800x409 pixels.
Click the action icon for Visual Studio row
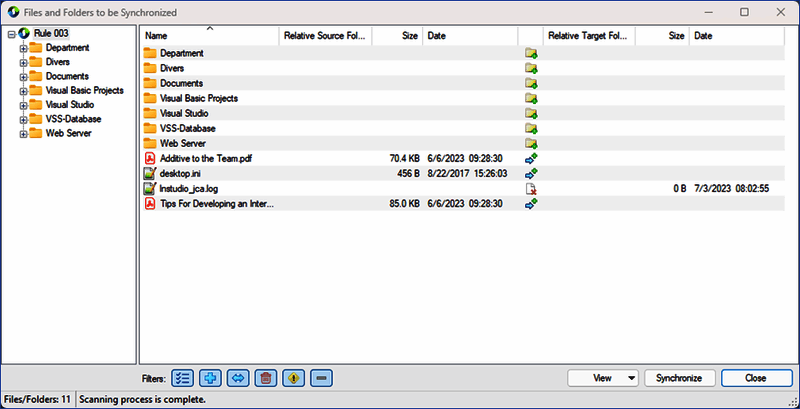point(531,113)
